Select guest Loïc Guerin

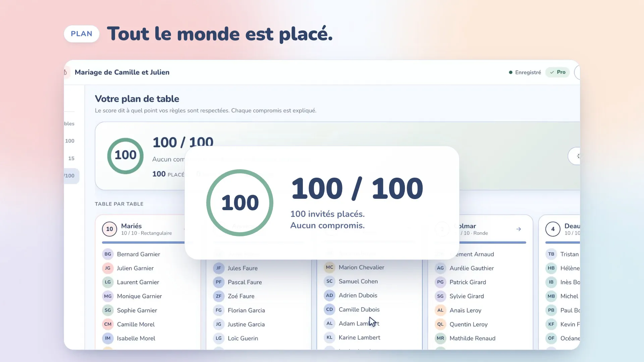coord(243,339)
